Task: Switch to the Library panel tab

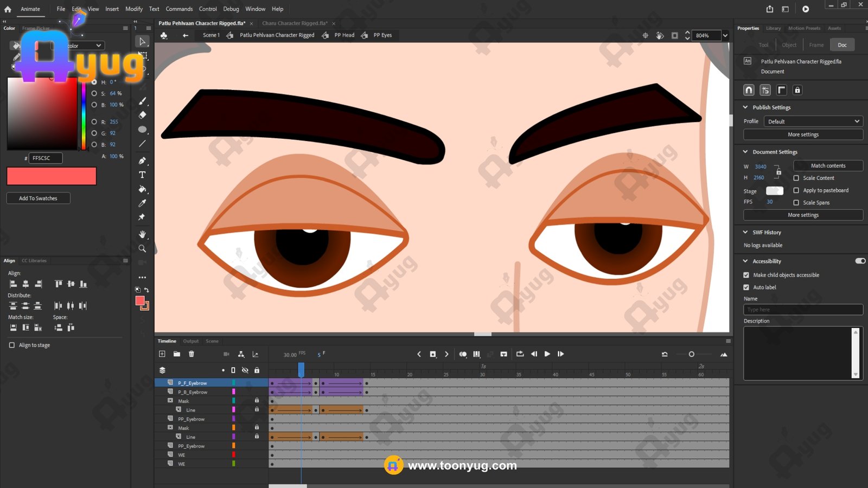Action: (x=773, y=28)
